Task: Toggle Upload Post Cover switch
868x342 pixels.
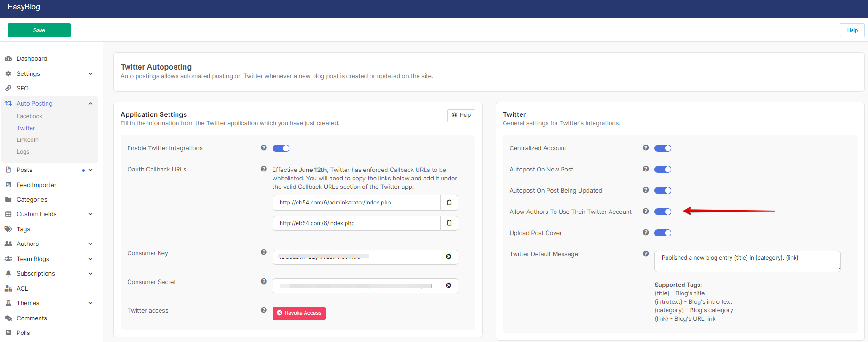Action: (663, 233)
